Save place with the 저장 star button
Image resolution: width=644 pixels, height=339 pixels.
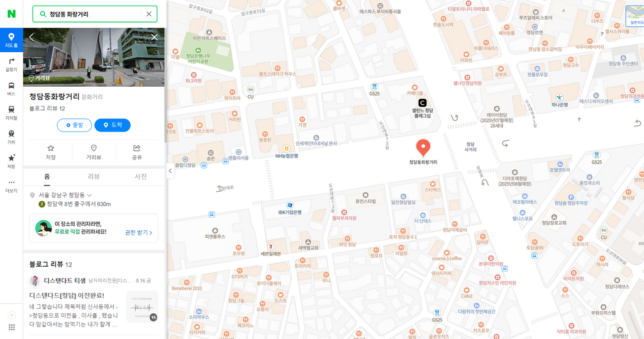(x=50, y=152)
